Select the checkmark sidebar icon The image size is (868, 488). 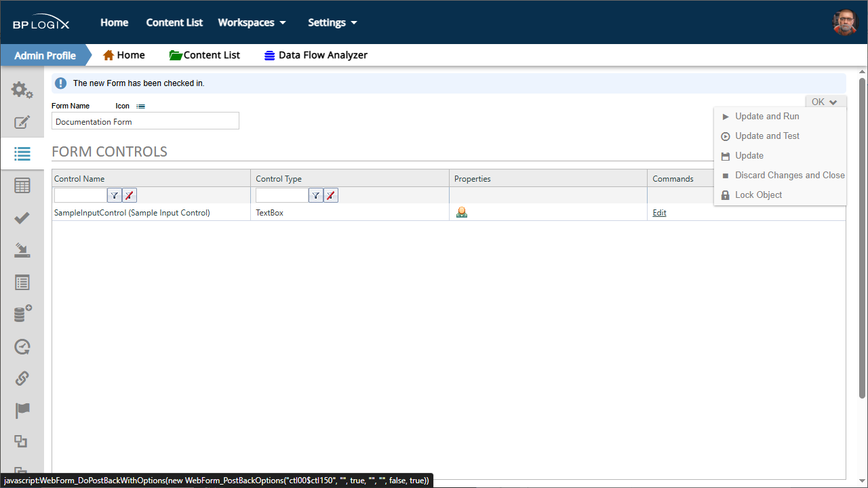(22, 218)
